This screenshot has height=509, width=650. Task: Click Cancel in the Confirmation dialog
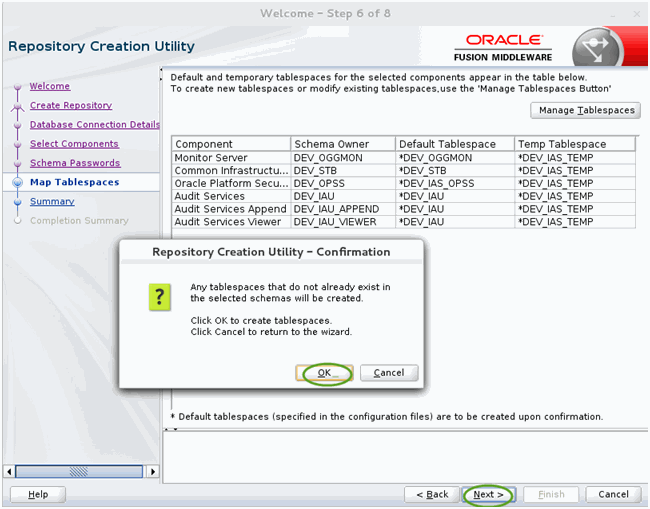[389, 373]
